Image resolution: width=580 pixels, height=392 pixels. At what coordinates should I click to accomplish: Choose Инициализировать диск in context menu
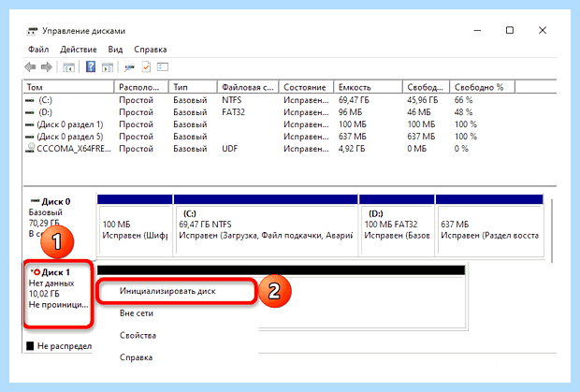[167, 291]
